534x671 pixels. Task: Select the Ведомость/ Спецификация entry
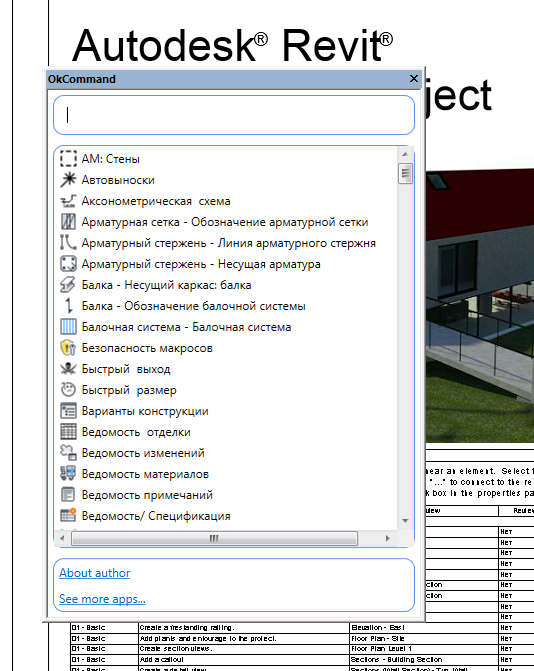pyautogui.click(x=156, y=515)
